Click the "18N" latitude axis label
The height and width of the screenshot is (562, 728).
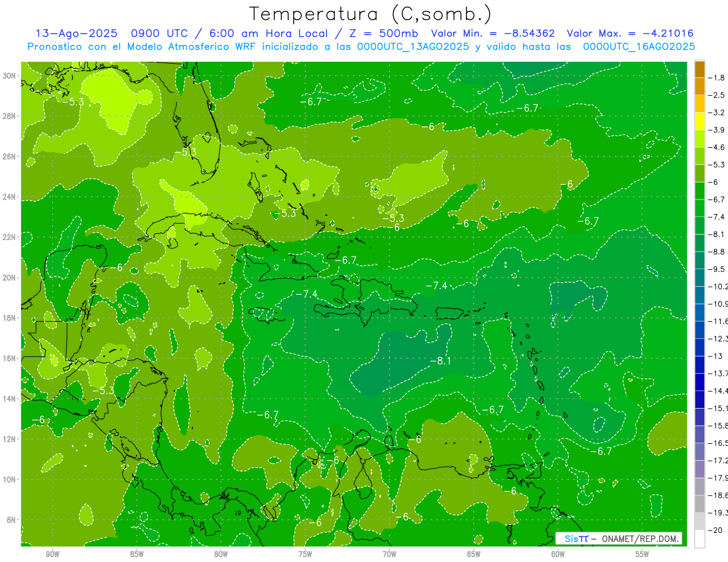pos(10,318)
